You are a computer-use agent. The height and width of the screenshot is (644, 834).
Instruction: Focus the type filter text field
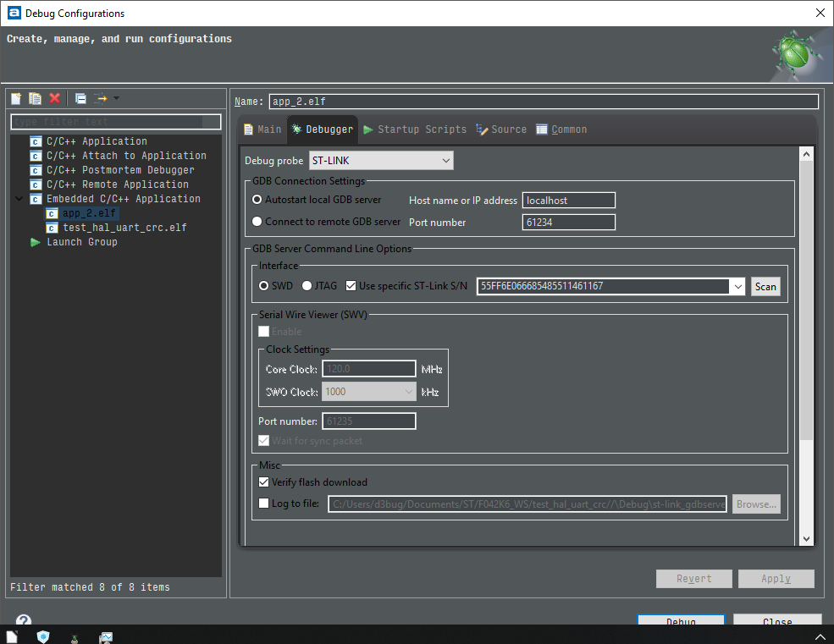pos(115,122)
